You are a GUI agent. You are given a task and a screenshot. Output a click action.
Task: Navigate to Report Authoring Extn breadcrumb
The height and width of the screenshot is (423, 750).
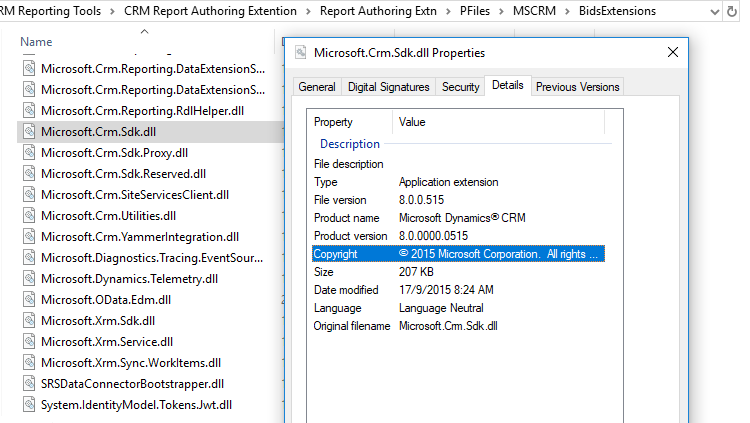coord(378,11)
